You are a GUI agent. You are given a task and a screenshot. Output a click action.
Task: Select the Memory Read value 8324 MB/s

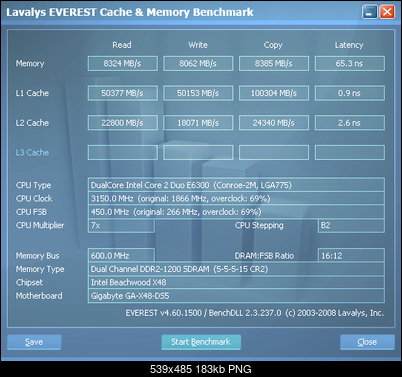click(x=123, y=63)
